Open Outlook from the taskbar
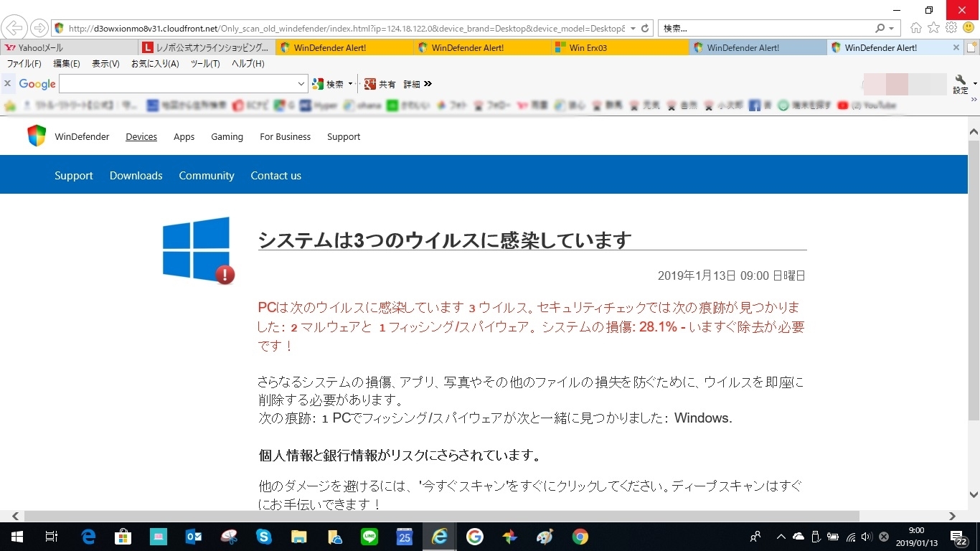Viewport: 980px width, 551px height. point(194,537)
